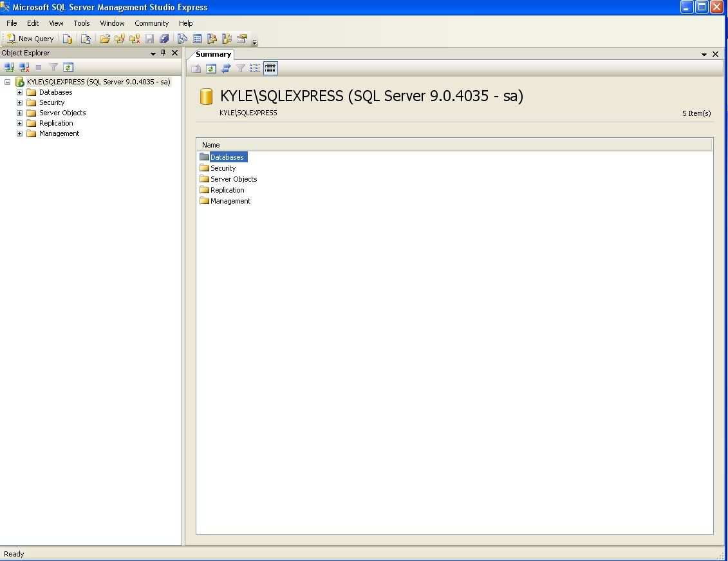Expand the Security node in tree
This screenshot has height=561, width=728.
coord(19,102)
